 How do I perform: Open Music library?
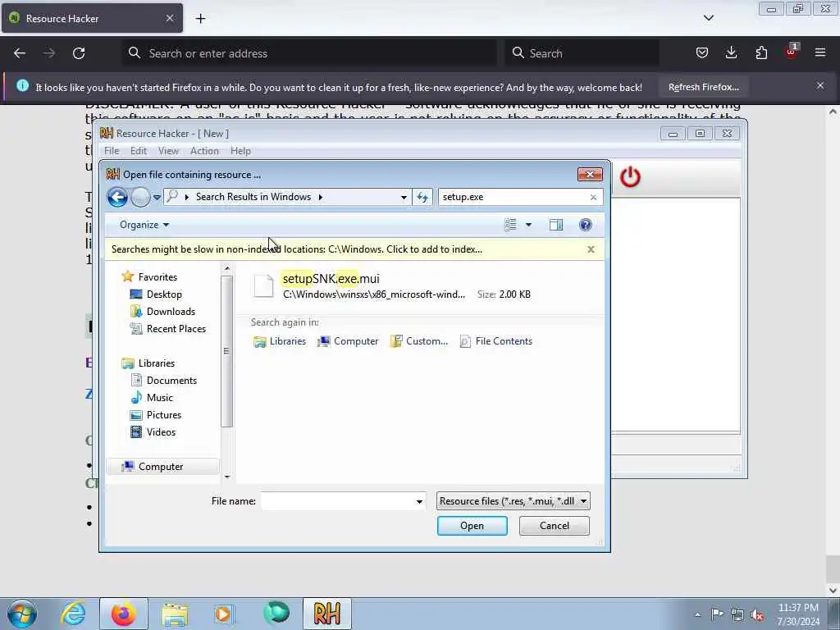152,398
